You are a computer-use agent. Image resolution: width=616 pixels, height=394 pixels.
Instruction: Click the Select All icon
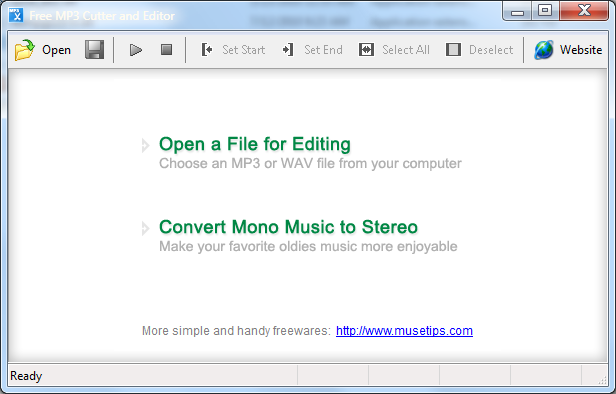point(366,50)
